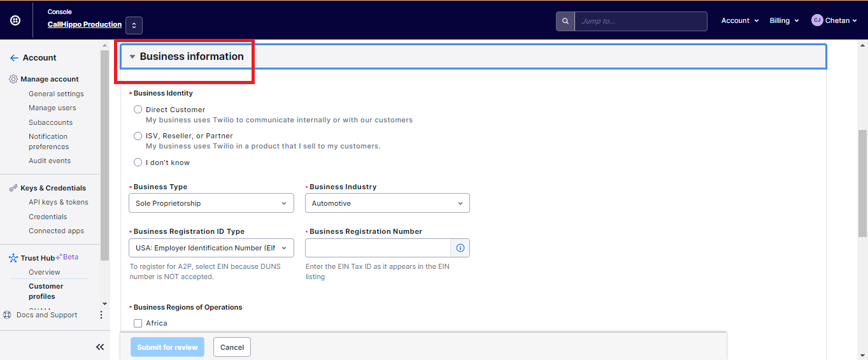Go back using the Account arrow icon
The image size is (868, 360).
point(14,57)
